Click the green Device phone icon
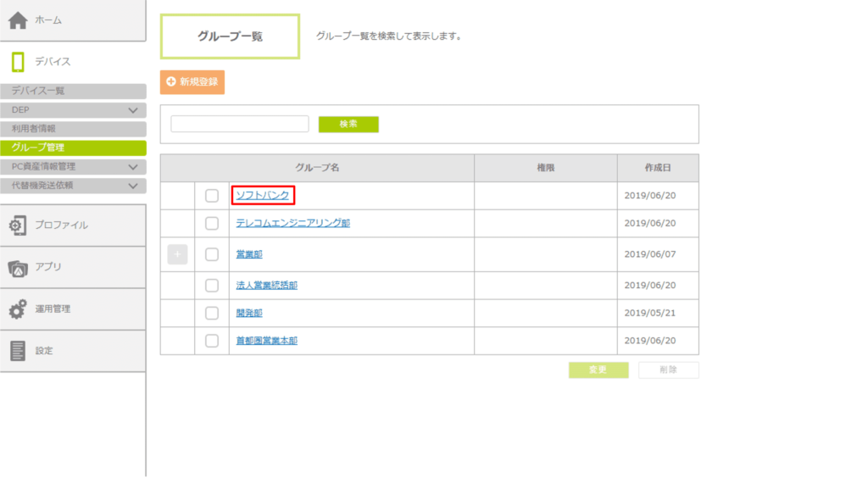This screenshot has height=479, width=868. point(18,62)
